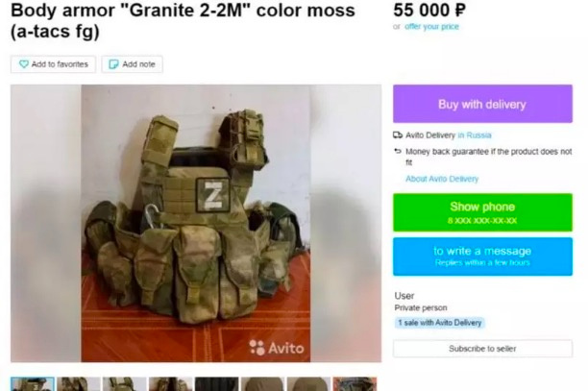Click the heart icon in Add to favorites
The height and width of the screenshot is (391, 588).
pos(24,64)
